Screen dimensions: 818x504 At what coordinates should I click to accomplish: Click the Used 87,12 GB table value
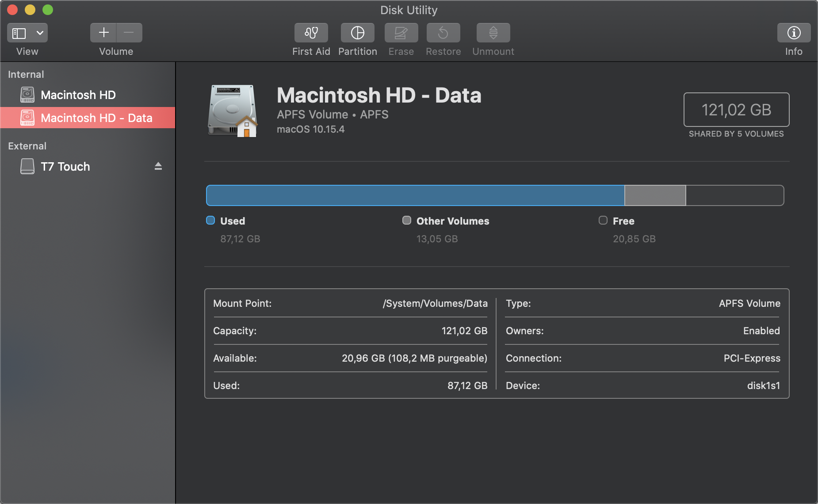(467, 386)
